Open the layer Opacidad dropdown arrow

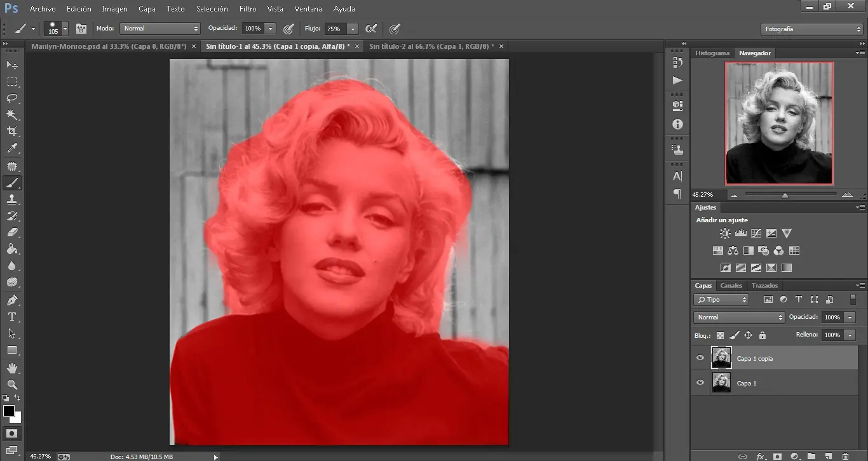850,317
